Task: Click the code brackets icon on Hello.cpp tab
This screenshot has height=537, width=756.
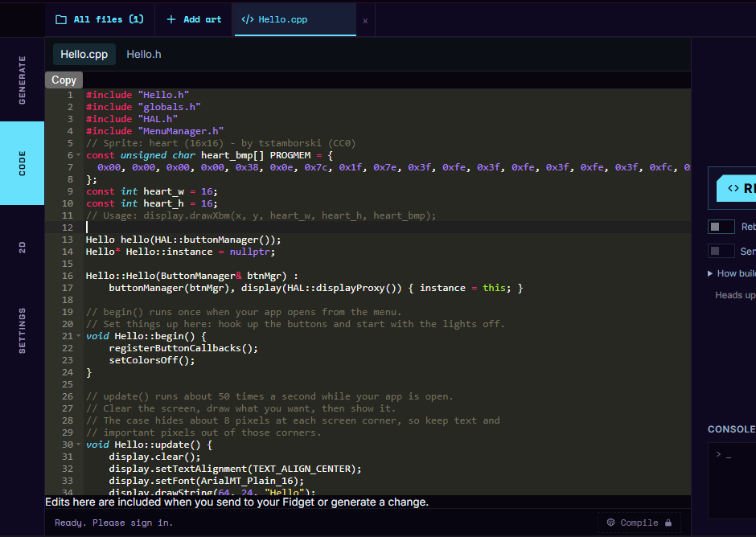Action: pyautogui.click(x=248, y=20)
